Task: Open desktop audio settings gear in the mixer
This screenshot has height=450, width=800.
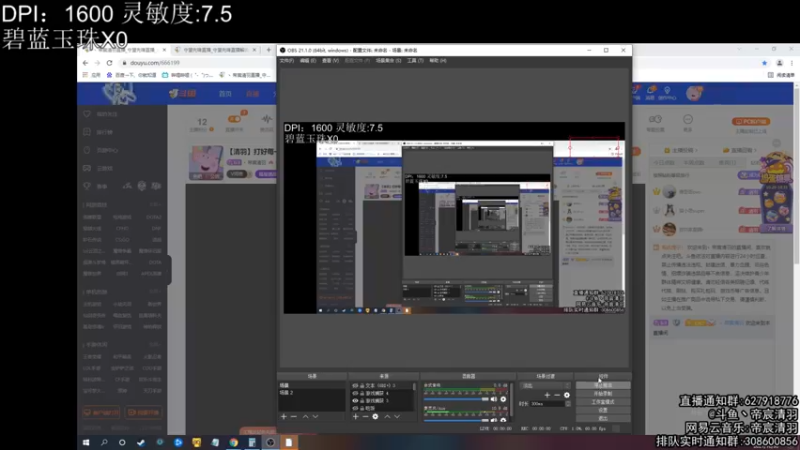Action: (503, 399)
